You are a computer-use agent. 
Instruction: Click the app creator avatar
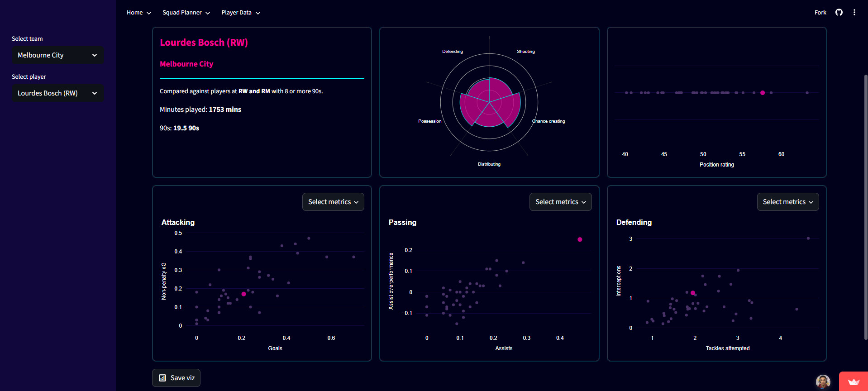[823, 381]
